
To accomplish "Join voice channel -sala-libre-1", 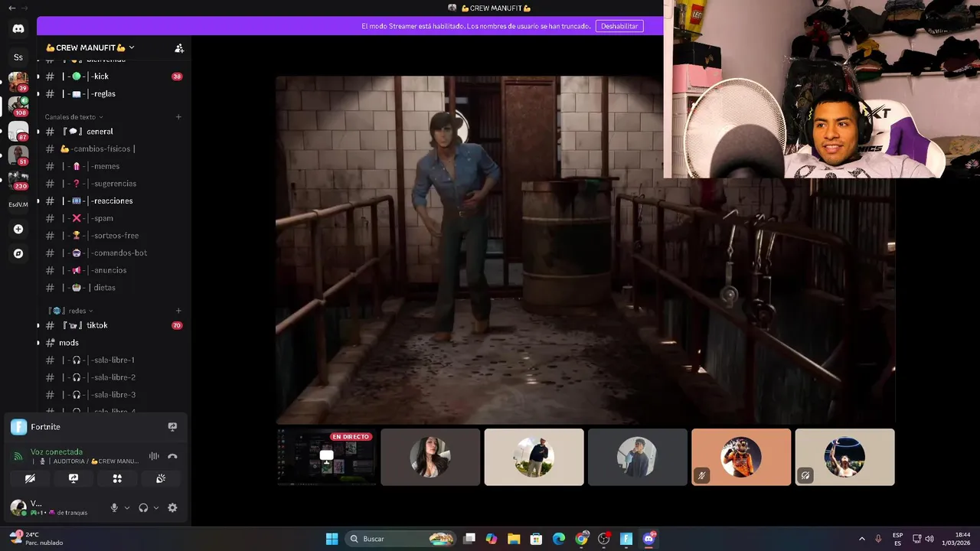I will (x=113, y=360).
